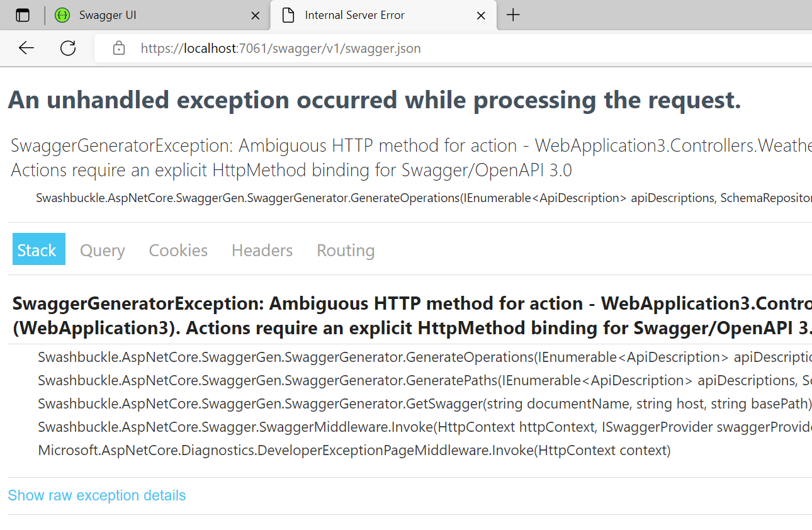812x530 pixels.
Task: Select the Stack tab
Action: [38, 250]
